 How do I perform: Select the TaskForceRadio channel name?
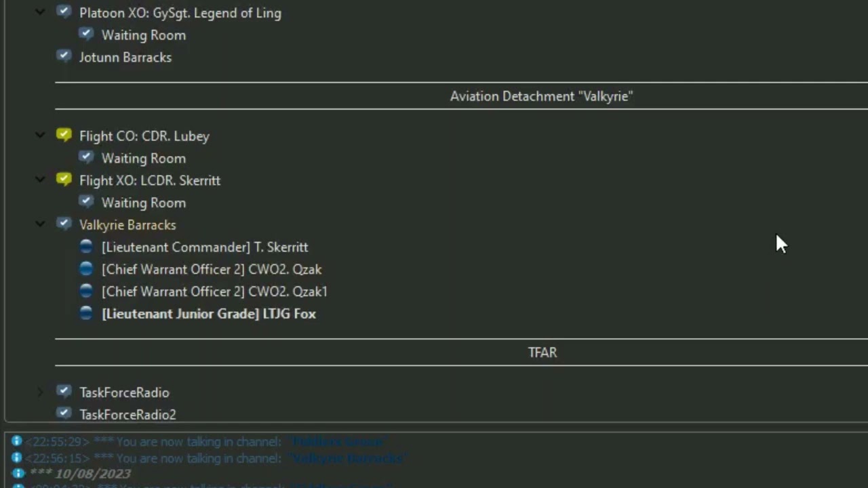tap(124, 392)
